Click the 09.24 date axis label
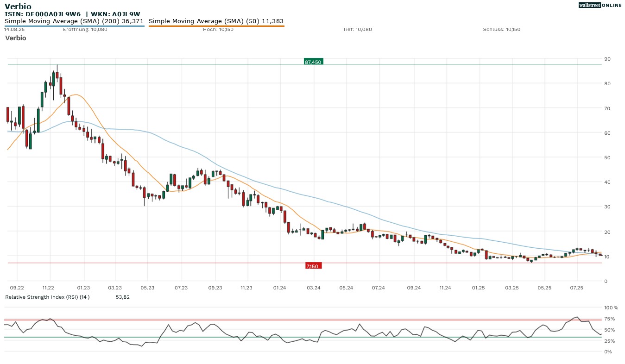The height and width of the screenshot is (364, 625). pyautogui.click(x=413, y=288)
